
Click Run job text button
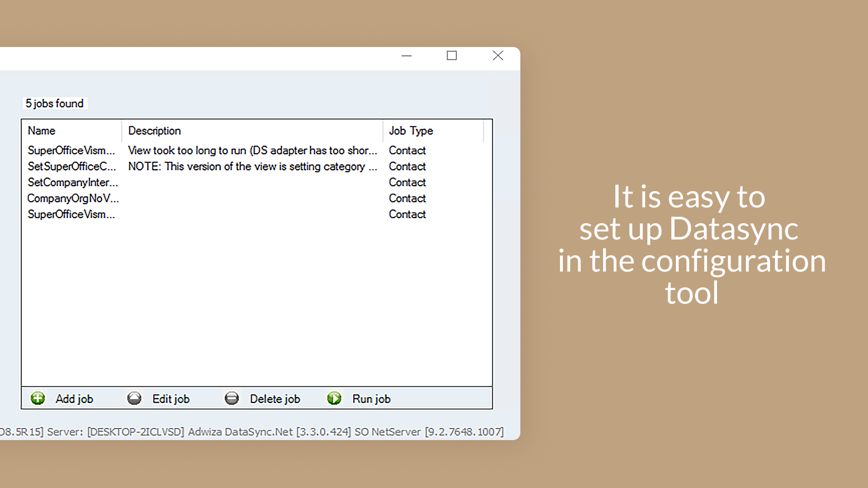click(x=370, y=399)
